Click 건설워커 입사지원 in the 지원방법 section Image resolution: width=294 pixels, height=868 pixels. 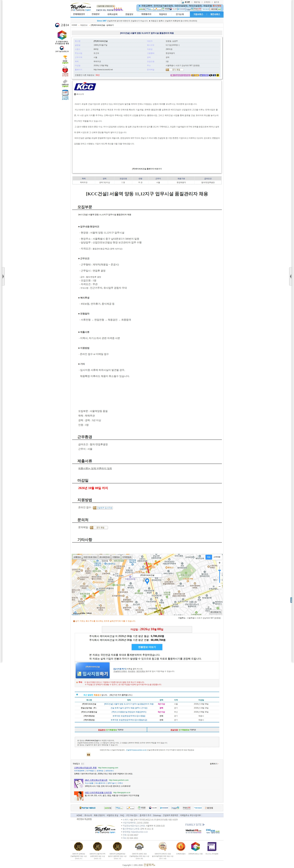[103, 507]
